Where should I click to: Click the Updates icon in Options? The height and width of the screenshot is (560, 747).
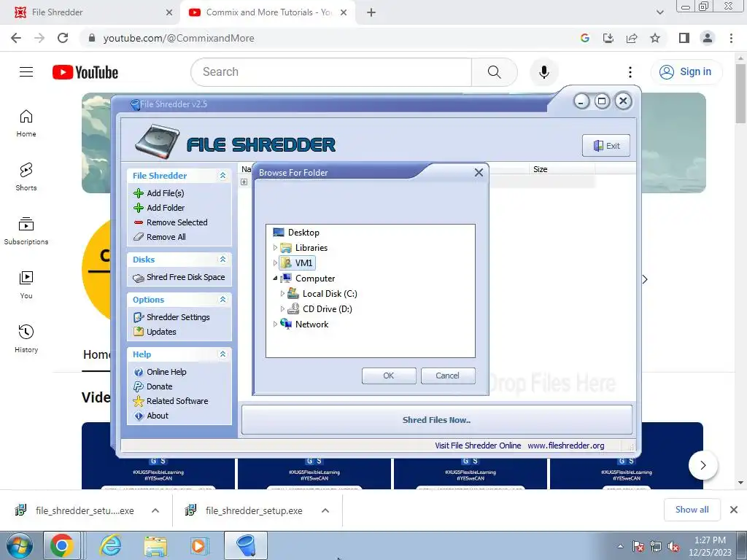(139, 332)
